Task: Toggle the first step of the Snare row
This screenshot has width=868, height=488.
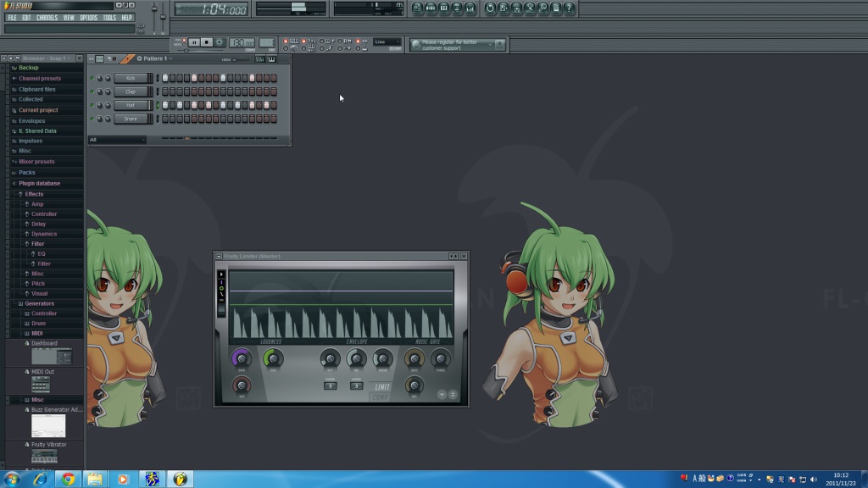Action: click(x=165, y=119)
